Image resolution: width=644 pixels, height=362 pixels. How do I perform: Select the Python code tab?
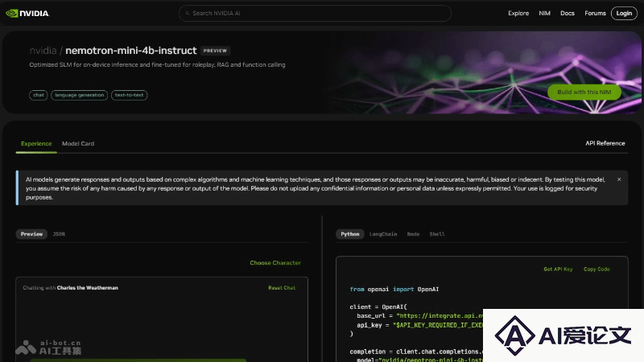point(349,234)
